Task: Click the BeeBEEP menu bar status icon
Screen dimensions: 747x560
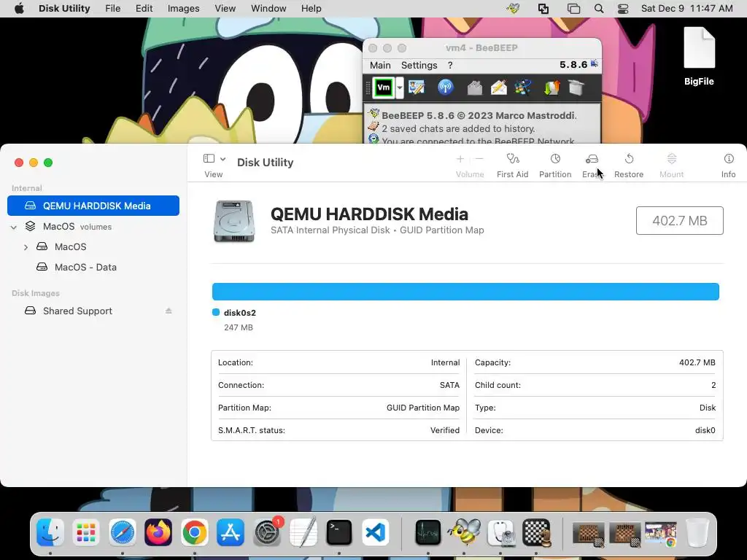Action: tap(513, 9)
